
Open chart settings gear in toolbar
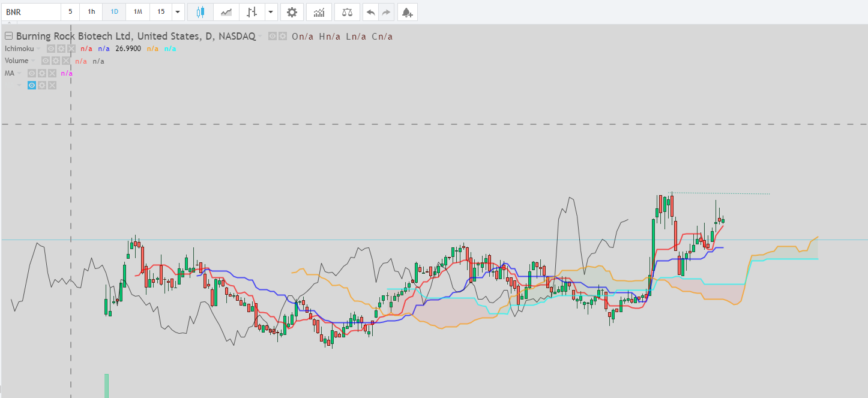[292, 12]
